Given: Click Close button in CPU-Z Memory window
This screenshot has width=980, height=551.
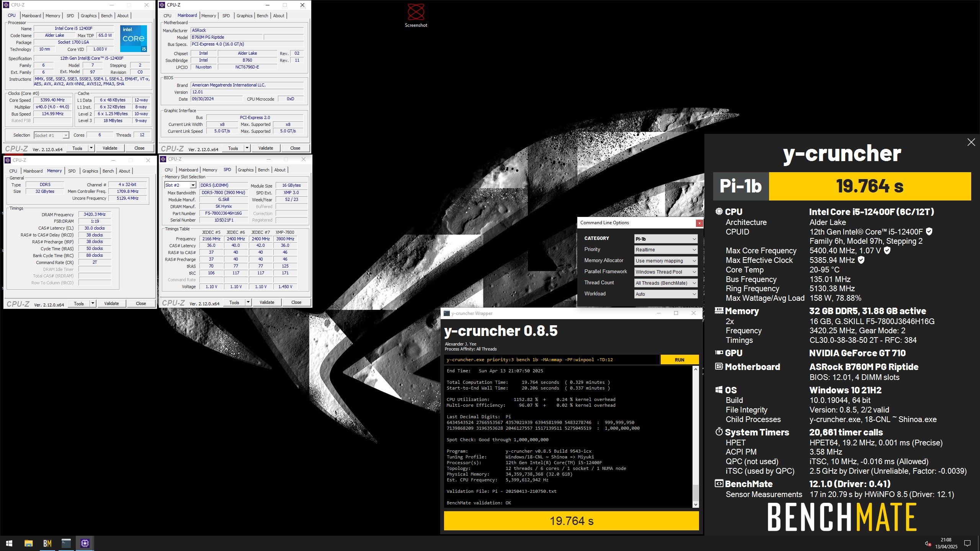Looking at the screenshot, I should pos(141,303).
